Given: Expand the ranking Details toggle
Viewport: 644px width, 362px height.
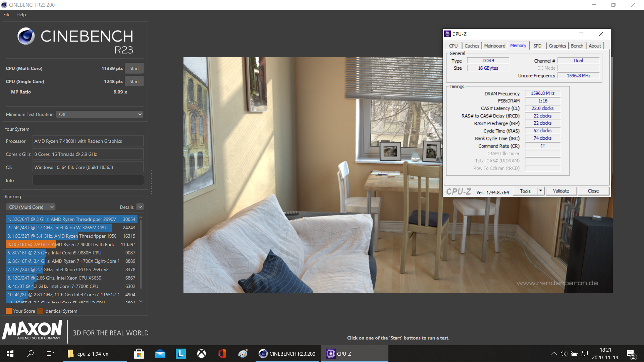Looking at the screenshot, I should tap(140, 207).
